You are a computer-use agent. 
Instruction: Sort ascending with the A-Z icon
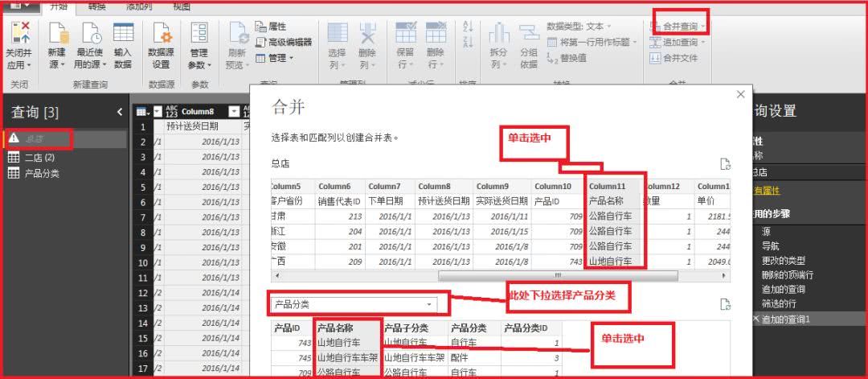click(469, 27)
